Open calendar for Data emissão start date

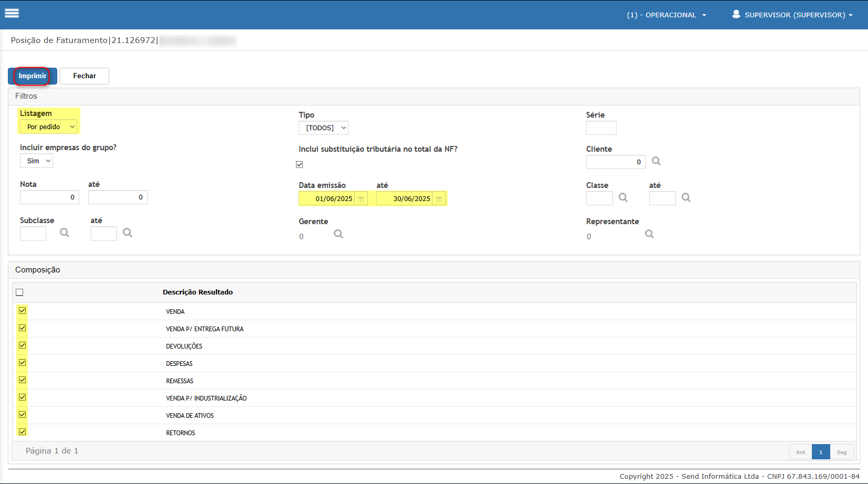(361, 199)
